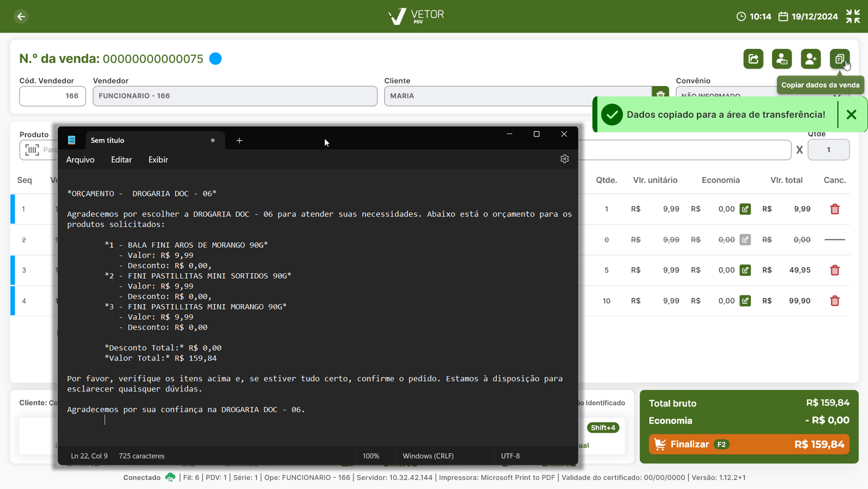Edit discount for the R$ 9,99 total row
Screen dimensions: 868x489
(745, 209)
